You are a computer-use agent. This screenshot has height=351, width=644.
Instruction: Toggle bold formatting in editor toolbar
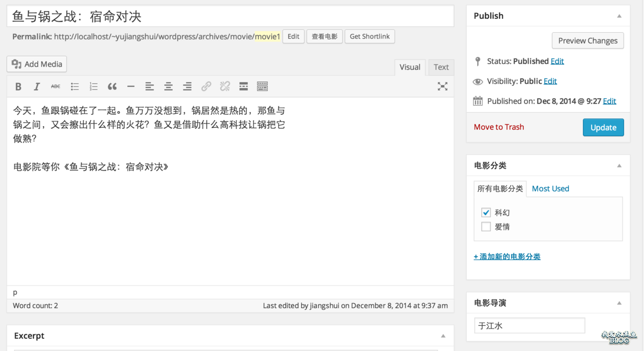[18, 86]
